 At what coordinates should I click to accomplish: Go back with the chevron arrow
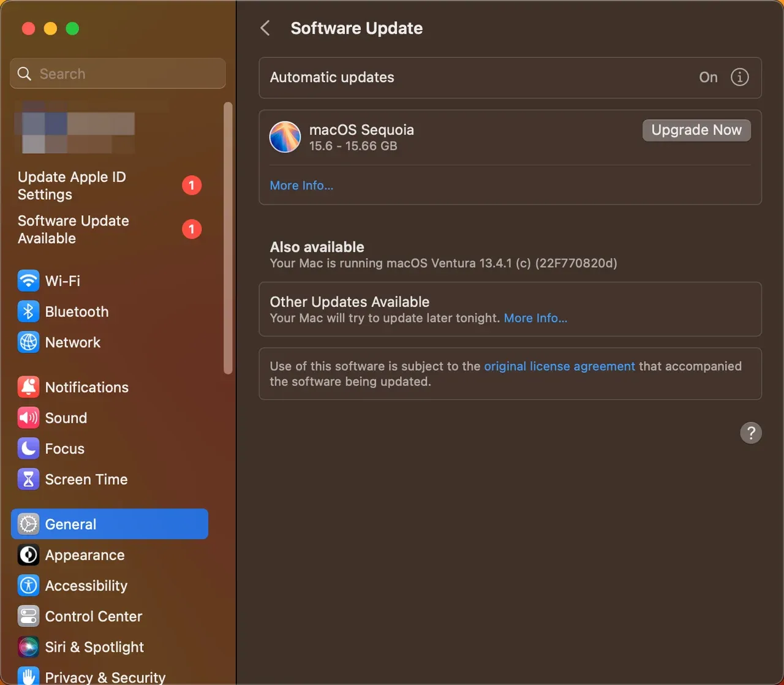coord(265,28)
